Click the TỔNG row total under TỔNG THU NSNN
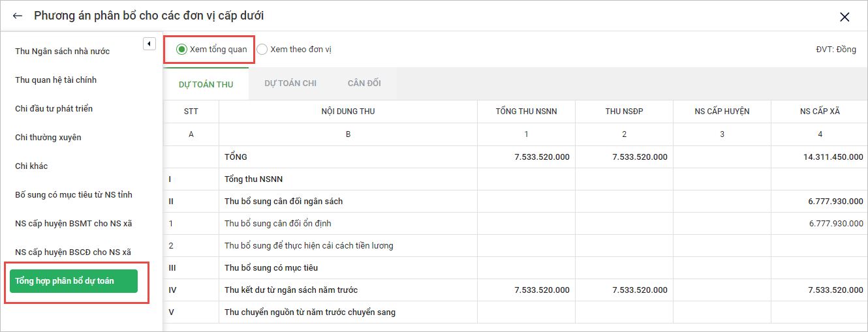This screenshot has width=868, height=332. (542, 157)
